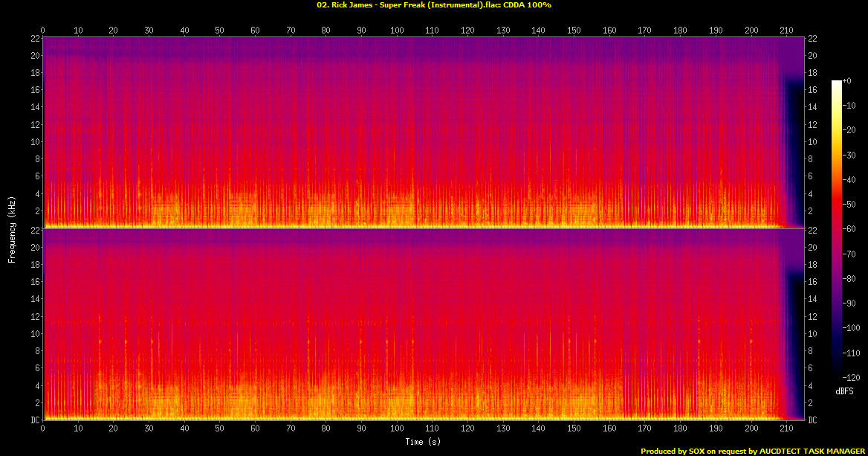This screenshot has height=456, width=868.
Task: Click the "0" tick on bottom time axis
Action: coord(42,428)
